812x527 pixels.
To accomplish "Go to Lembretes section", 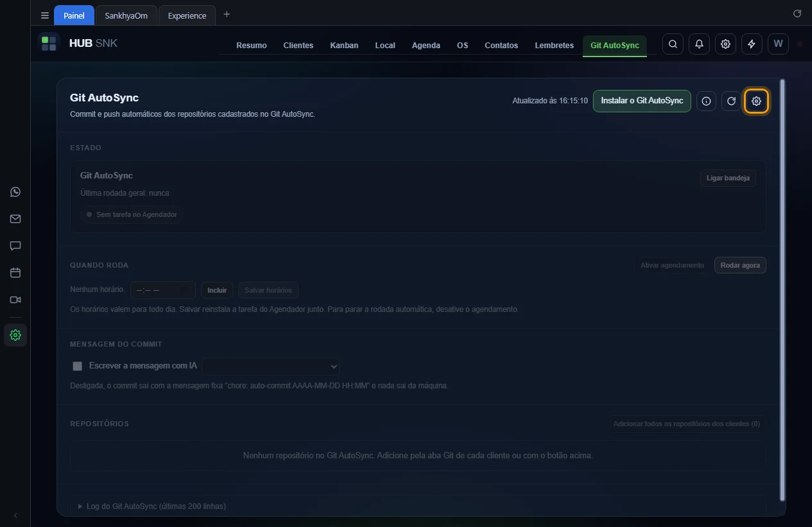I will (x=554, y=45).
